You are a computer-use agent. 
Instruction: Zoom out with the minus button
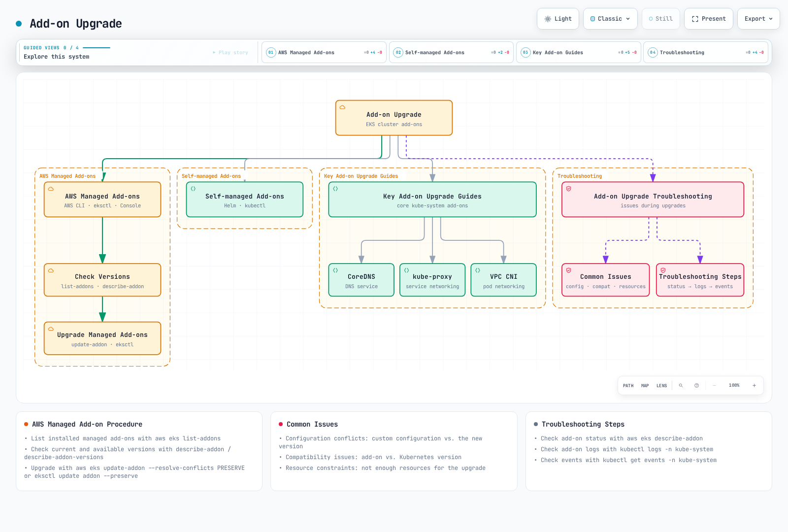[x=714, y=386]
